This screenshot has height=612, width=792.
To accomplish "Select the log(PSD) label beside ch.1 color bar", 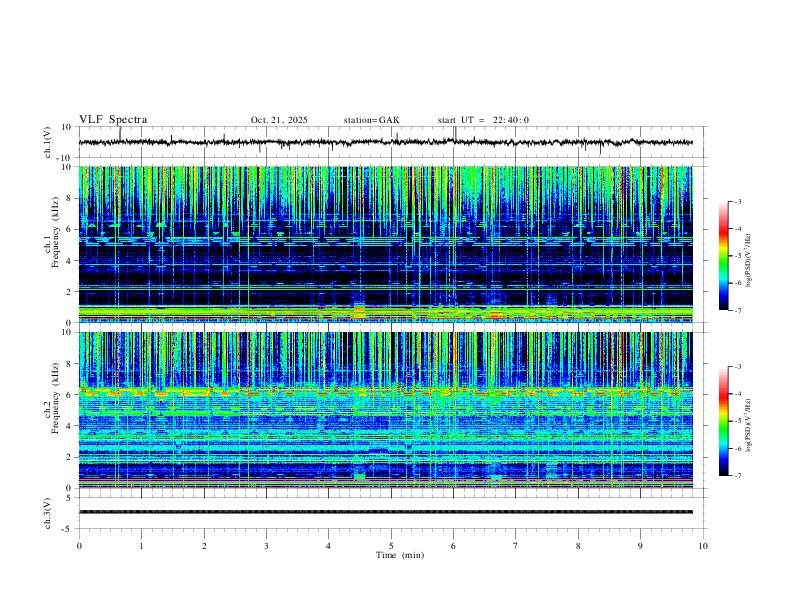I will click(x=749, y=261).
